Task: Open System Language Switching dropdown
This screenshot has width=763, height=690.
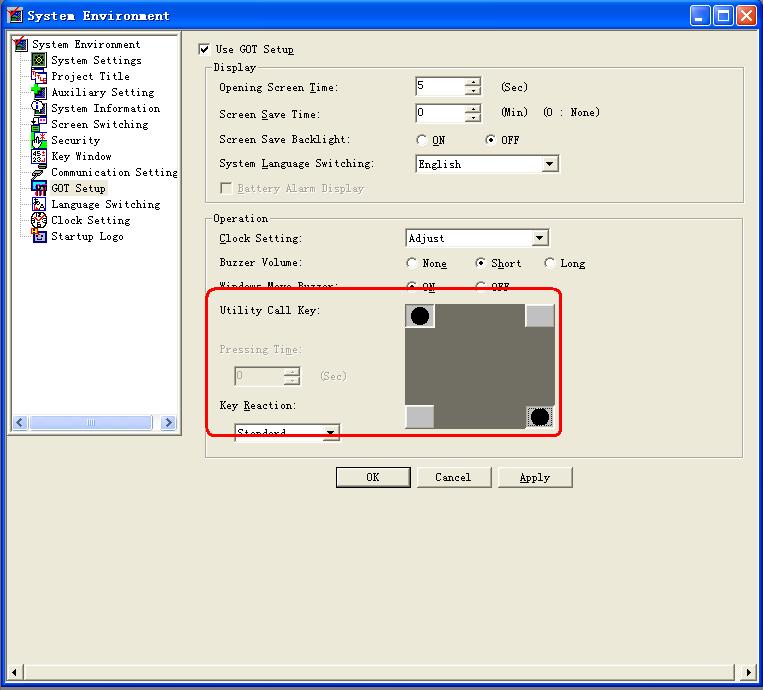Action: [x=549, y=164]
